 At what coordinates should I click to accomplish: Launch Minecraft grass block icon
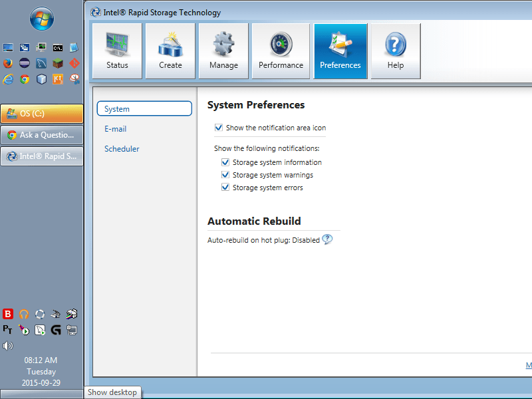click(58, 63)
